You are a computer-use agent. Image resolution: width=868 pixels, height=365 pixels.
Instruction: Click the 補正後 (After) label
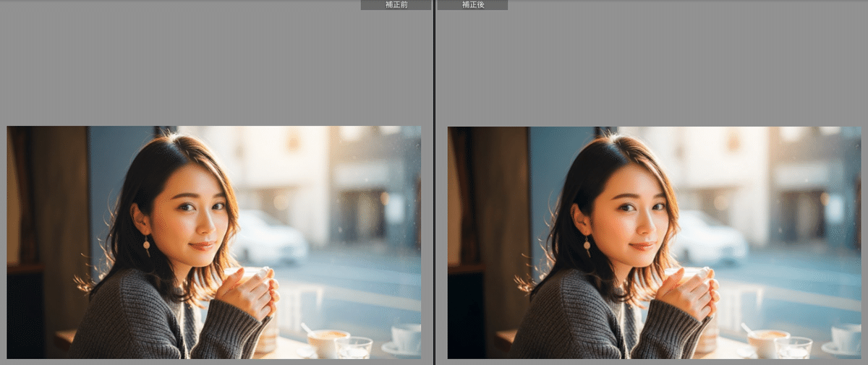[472, 5]
